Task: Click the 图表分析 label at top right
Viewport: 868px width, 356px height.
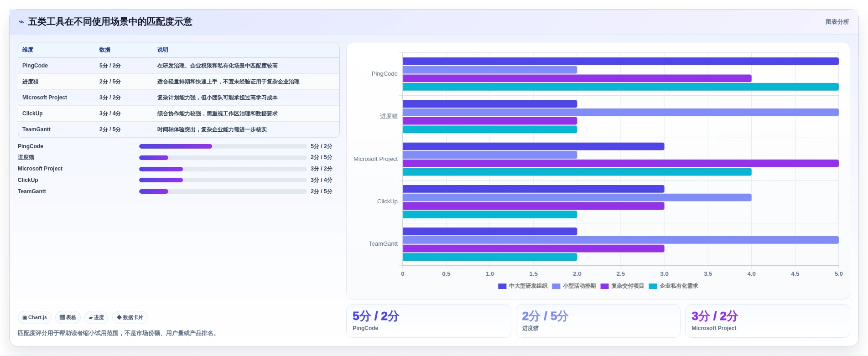Action: coord(837,22)
